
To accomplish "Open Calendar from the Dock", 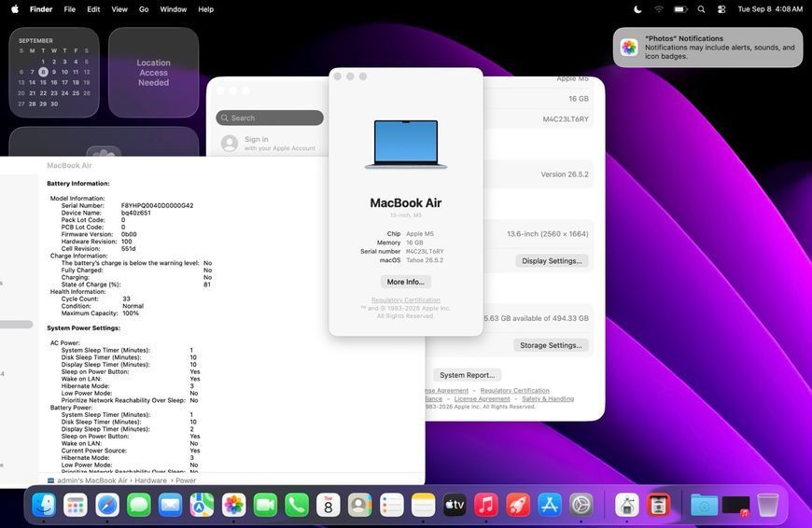I will pos(329,506).
